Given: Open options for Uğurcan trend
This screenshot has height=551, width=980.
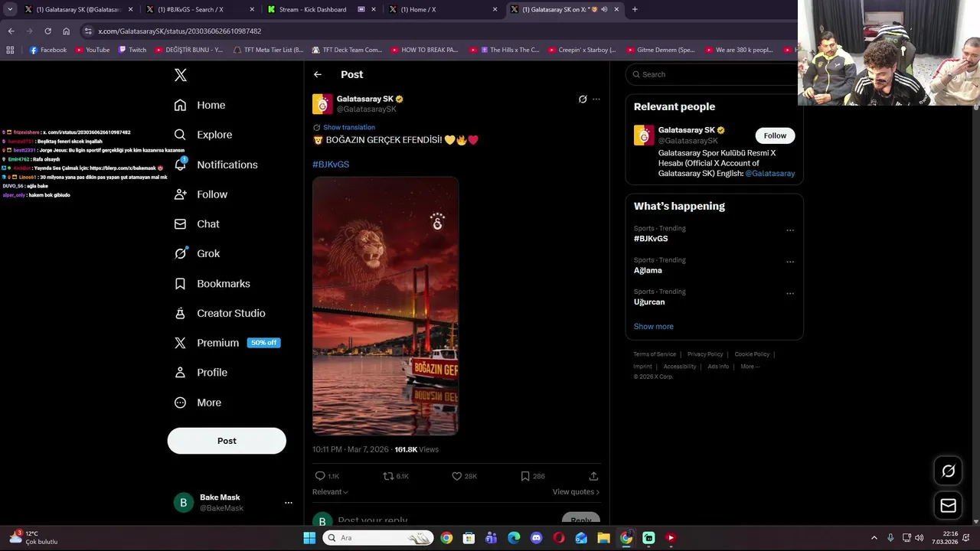Looking at the screenshot, I should pos(790,293).
